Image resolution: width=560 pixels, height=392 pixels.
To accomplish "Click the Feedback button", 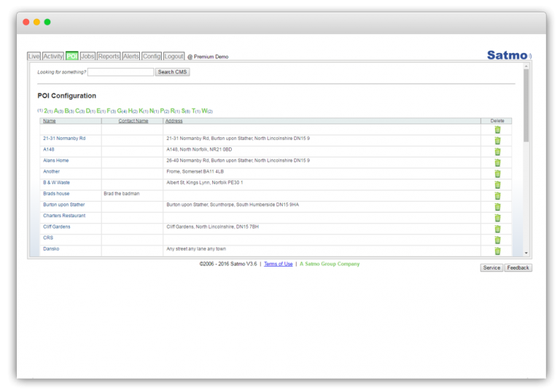I will tap(518, 267).
